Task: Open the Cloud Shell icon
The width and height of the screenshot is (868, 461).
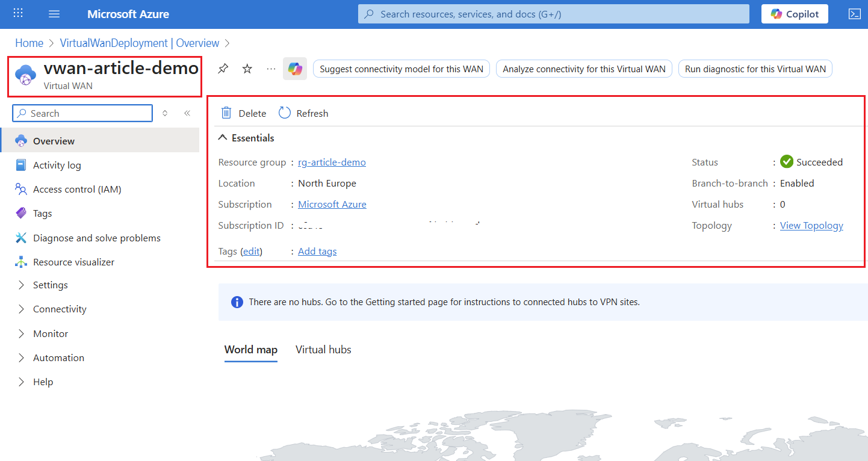Action: point(854,14)
